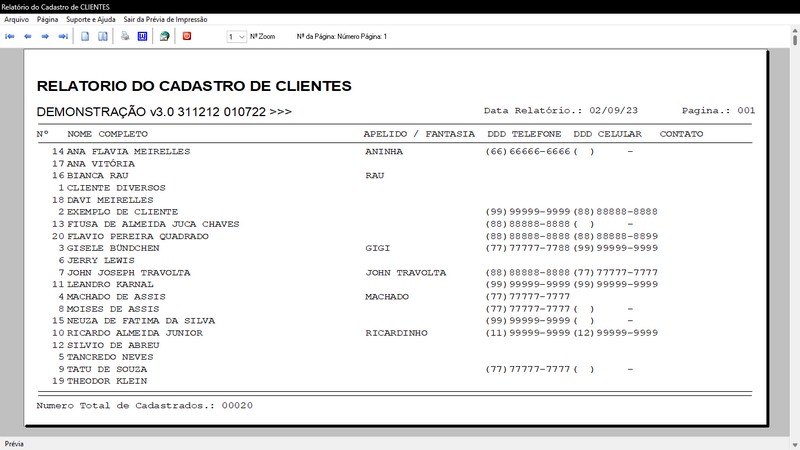The image size is (800, 450).
Task: Click the printer icon
Action: pos(125,36)
